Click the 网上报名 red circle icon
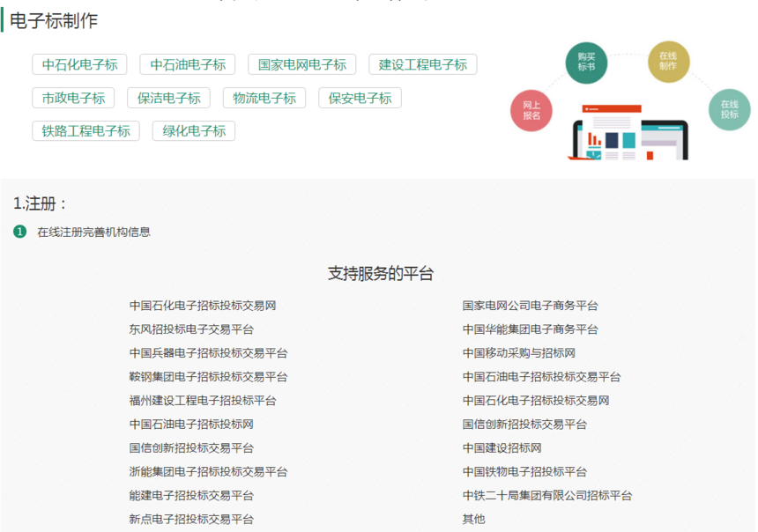The height and width of the screenshot is (532, 758). [x=531, y=110]
